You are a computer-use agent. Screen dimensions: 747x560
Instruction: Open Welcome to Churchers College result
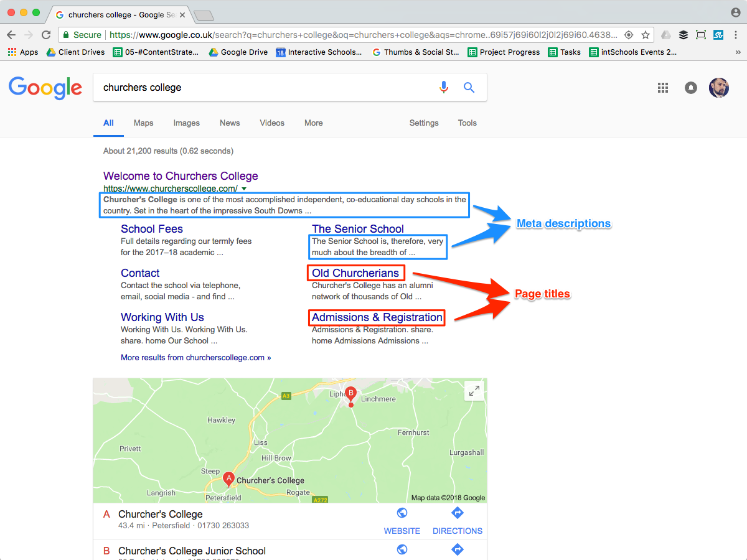tap(181, 176)
